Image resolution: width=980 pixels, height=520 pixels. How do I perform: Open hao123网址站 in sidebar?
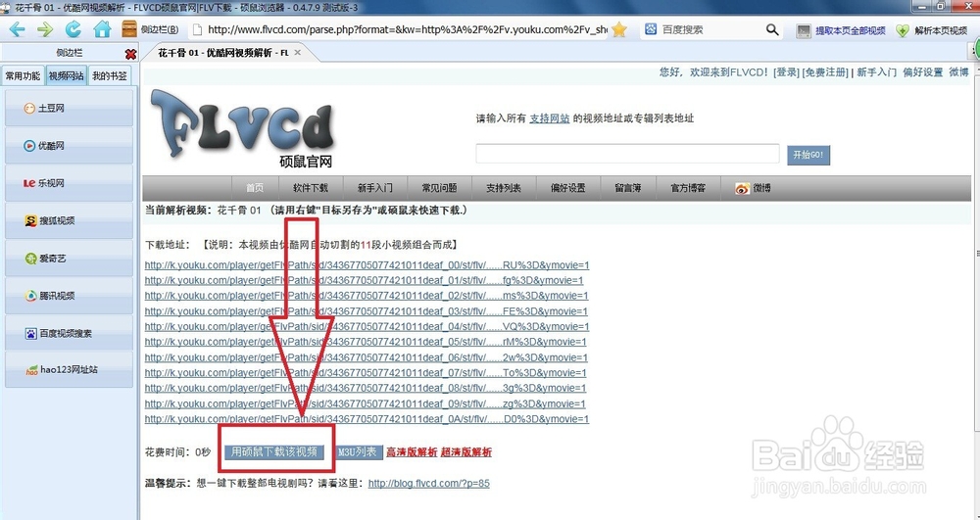tap(69, 369)
